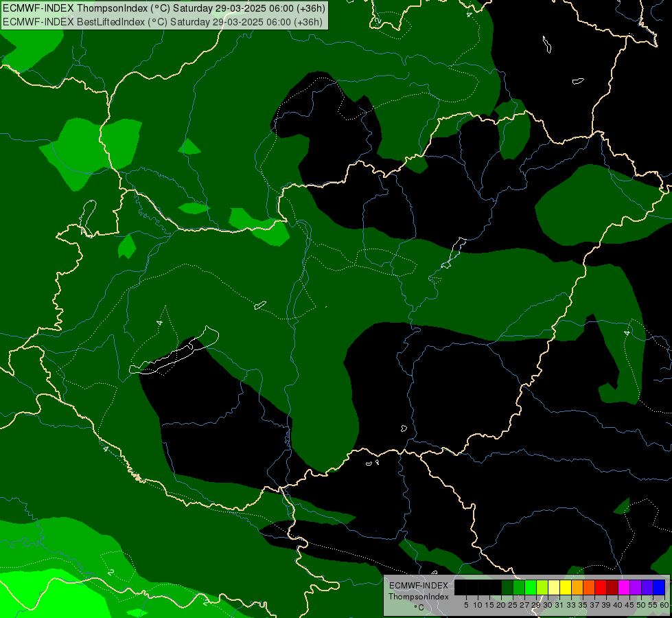Image resolution: width=672 pixels, height=618 pixels.
Task: Select the bright green 27–29 legend swatch
Action: tap(531, 587)
